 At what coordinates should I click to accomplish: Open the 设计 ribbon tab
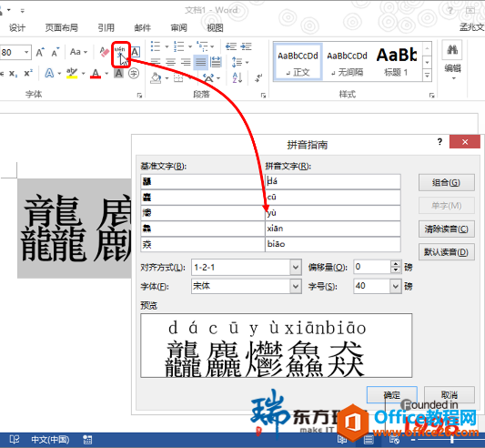click(17, 28)
